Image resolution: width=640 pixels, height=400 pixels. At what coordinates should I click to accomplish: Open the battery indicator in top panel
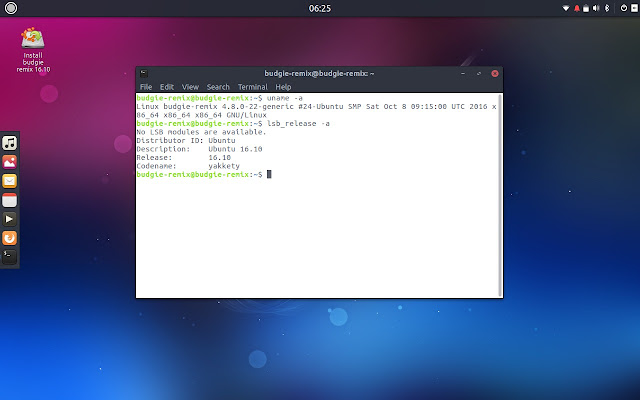point(586,8)
